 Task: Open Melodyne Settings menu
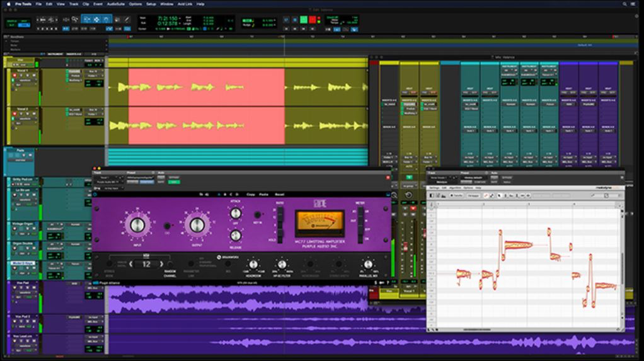(434, 188)
